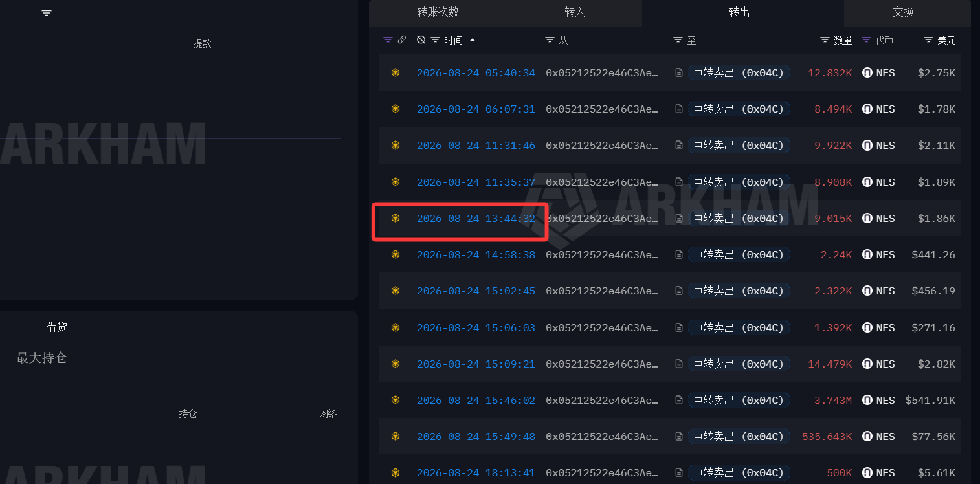Screen dimensions: 980x484
Task: Click the 最大持仓 heading
Action: pyautogui.click(x=41, y=358)
